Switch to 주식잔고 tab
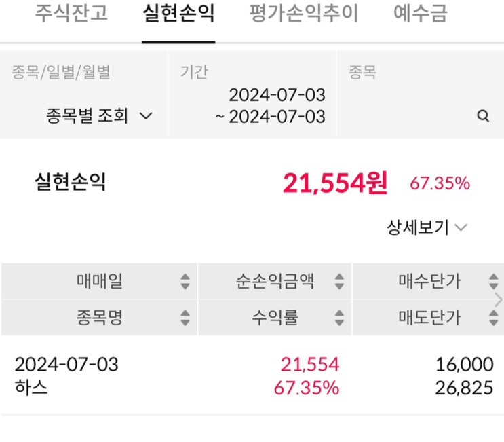Screen dimensions: 504x442 tap(71, 14)
